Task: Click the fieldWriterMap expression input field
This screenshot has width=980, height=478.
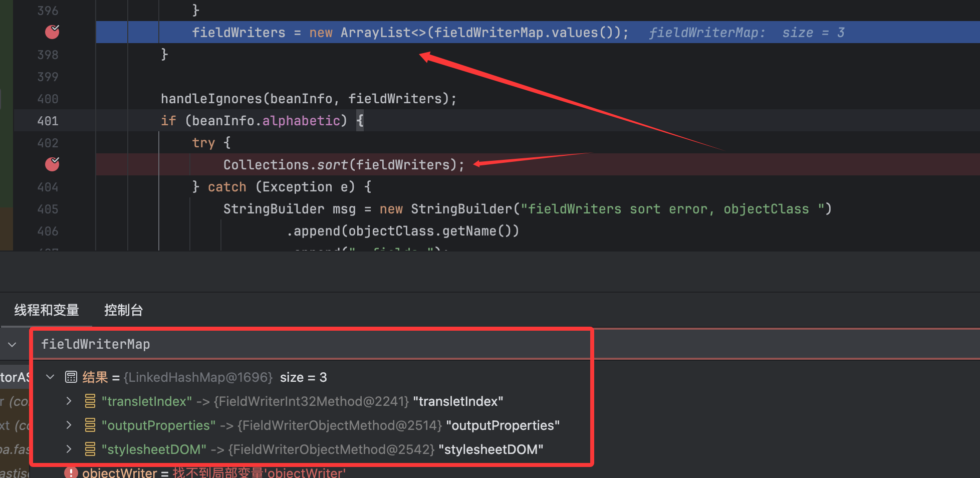Action: tap(311, 344)
